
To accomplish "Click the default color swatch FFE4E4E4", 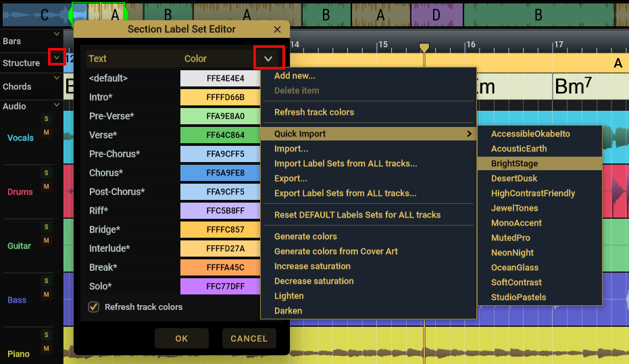I will pyautogui.click(x=220, y=78).
